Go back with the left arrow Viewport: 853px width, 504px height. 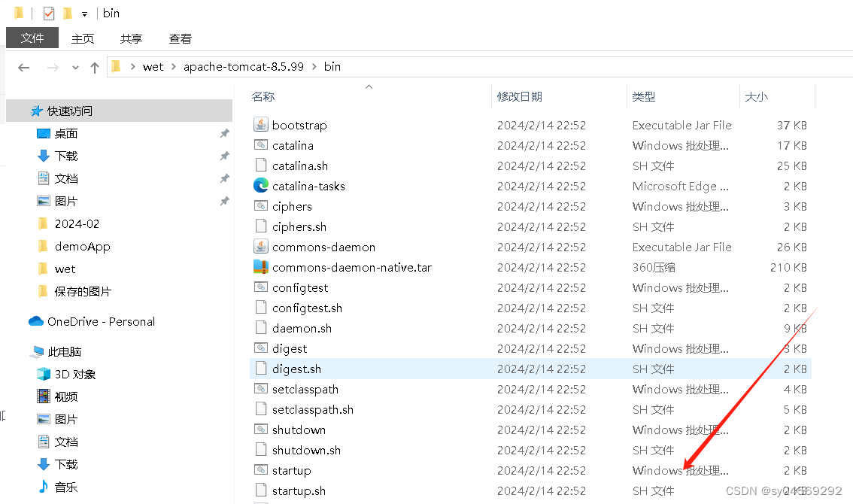[23, 68]
